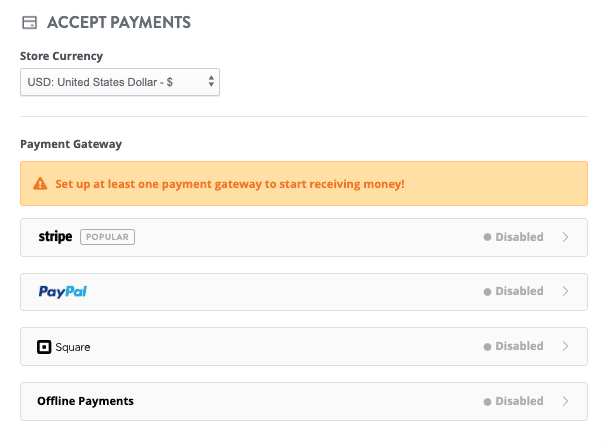Screen dimensions: 604x444
Task: Expand the Square gateway chevron
Action: point(565,346)
